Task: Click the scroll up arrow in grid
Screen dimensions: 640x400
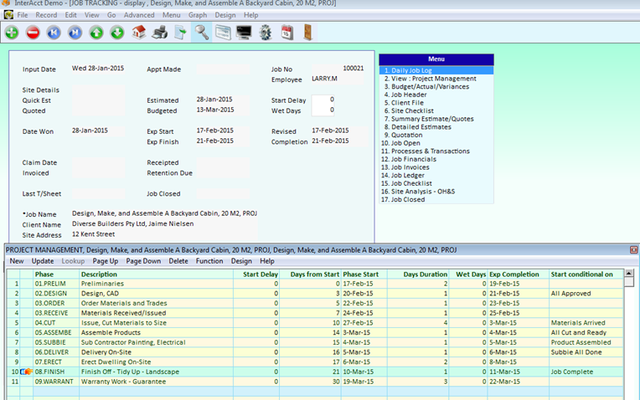Action: click(x=629, y=273)
